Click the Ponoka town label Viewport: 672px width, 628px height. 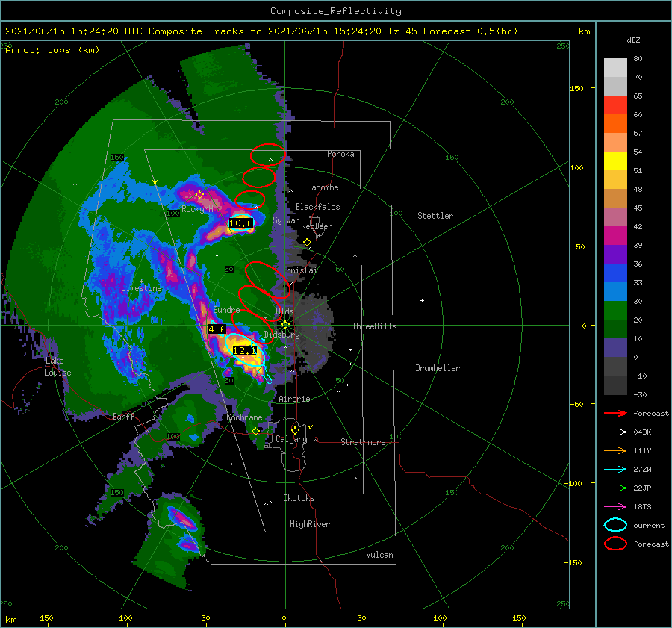click(340, 154)
